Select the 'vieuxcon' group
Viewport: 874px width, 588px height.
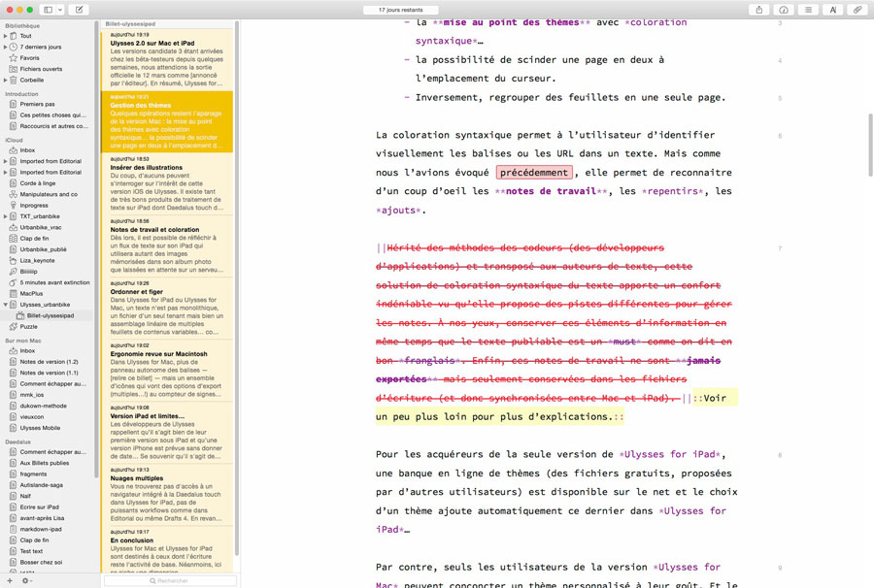[32, 417]
